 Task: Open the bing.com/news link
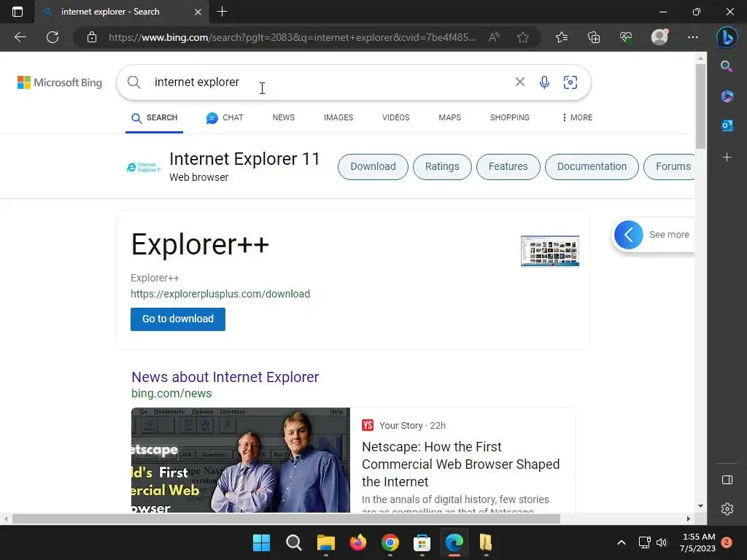point(171,393)
